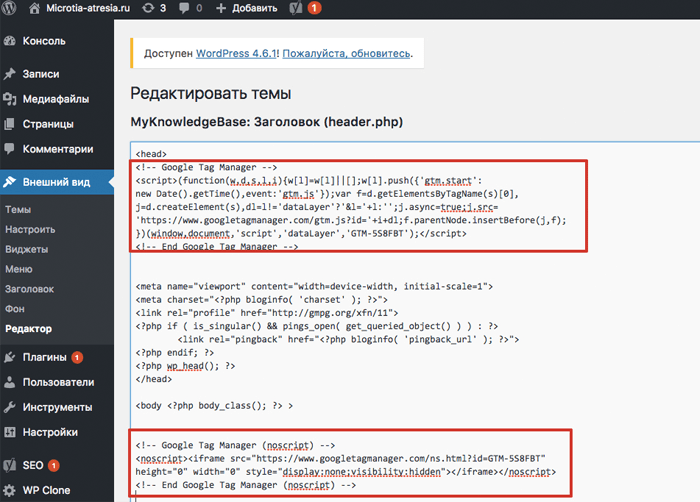
Task: Click the Страницы pages icon
Action: (x=9, y=124)
